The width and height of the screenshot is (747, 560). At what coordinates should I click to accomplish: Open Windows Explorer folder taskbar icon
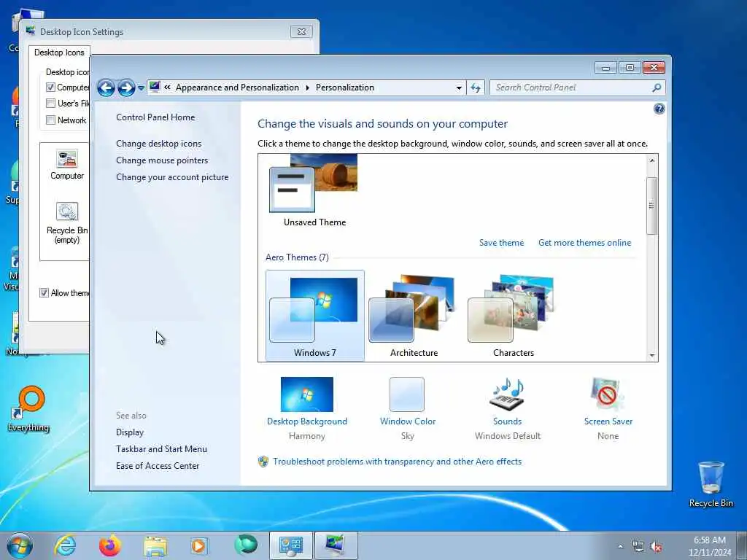click(155, 546)
